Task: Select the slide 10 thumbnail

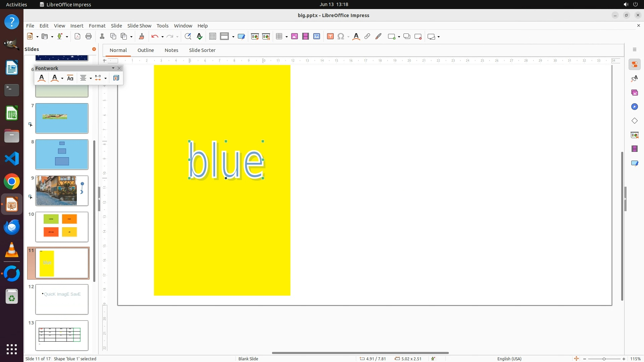Action: coord(62,227)
